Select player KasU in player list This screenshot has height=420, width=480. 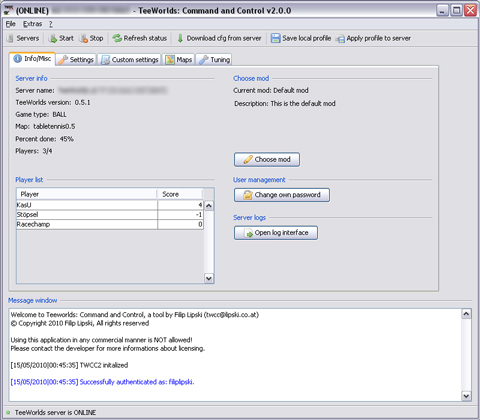[110, 205]
